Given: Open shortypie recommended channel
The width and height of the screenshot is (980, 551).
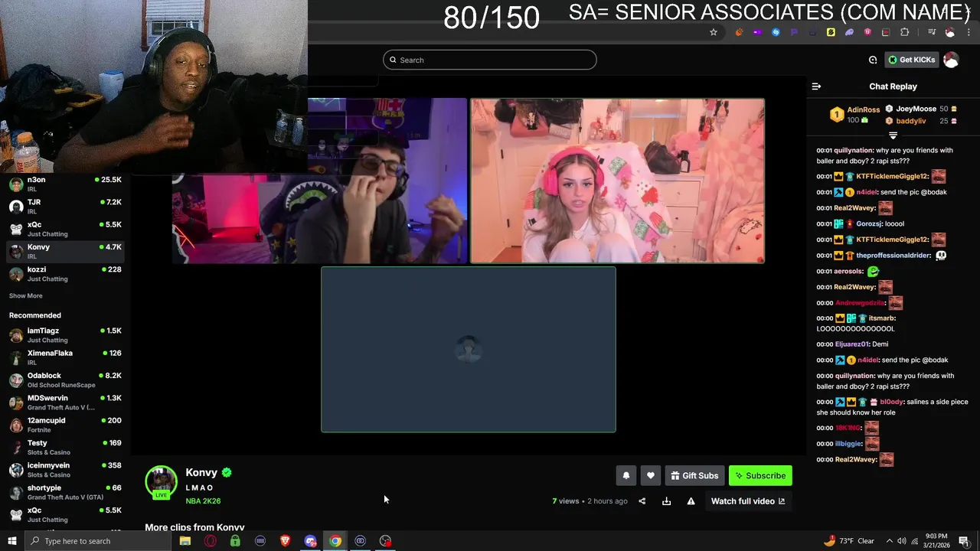Looking at the screenshot, I should 65,492.
